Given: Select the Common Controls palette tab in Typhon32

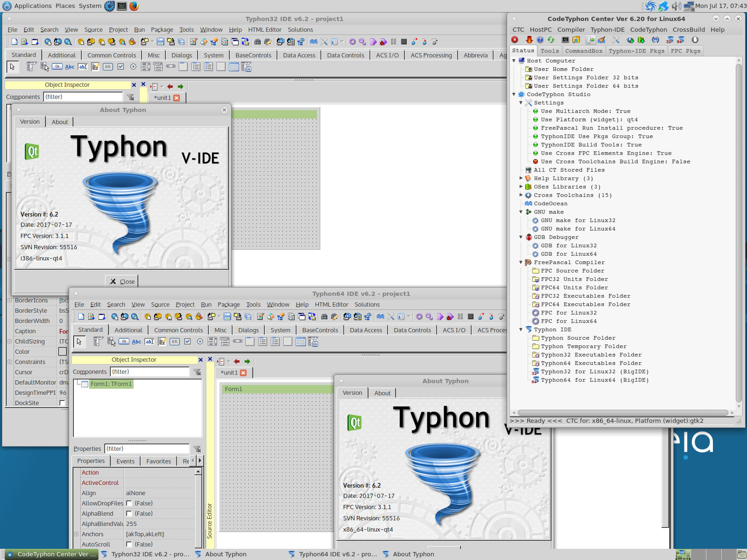Looking at the screenshot, I should tap(112, 55).
